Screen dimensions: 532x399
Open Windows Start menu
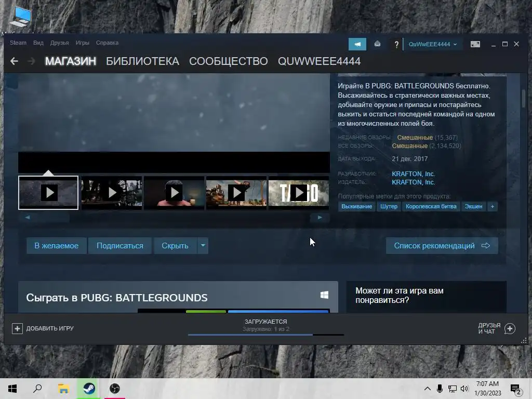coord(12,389)
